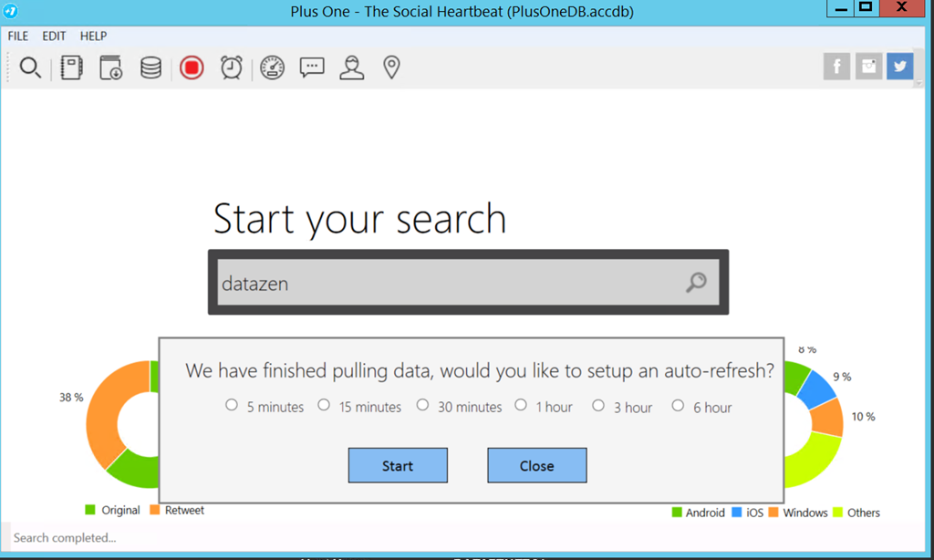The width and height of the screenshot is (934, 560).
Task: Click the speech bubble messages icon
Action: (312, 68)
